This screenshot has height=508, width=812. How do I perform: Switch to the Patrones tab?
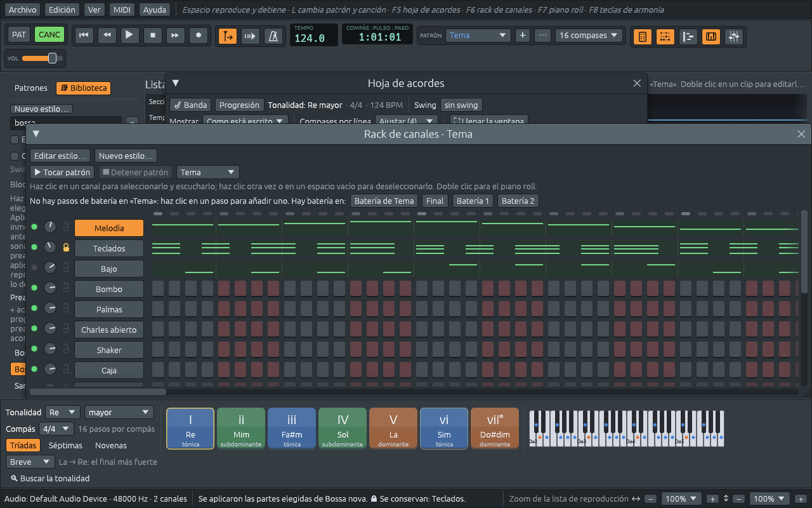[31, 88]
